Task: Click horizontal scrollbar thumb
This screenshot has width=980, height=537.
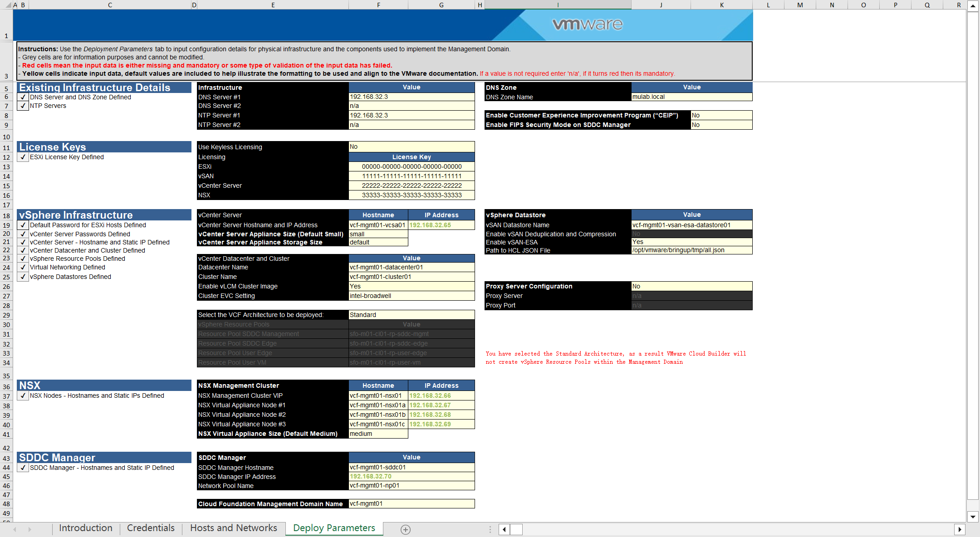Action: [516, 529]
